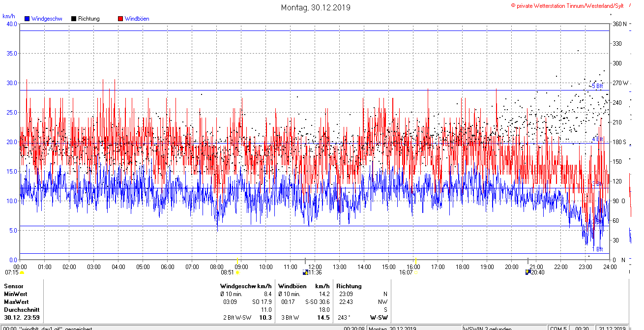Click the moon marker icon at 11:36

(305, 272)
